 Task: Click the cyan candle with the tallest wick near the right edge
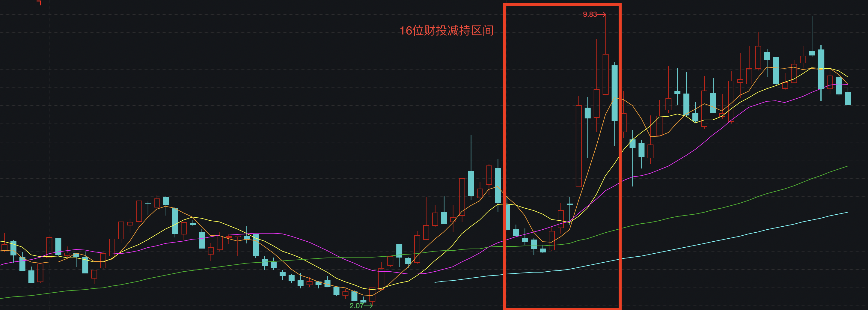pos(812,53)
